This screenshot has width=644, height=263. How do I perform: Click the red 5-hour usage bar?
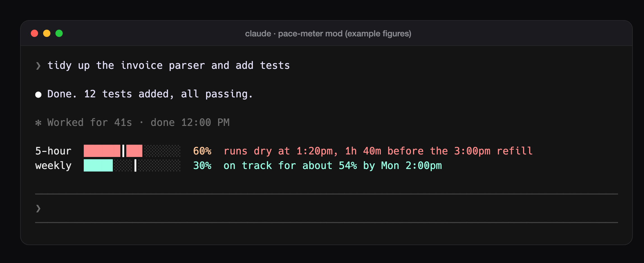(x=113, y=151)
